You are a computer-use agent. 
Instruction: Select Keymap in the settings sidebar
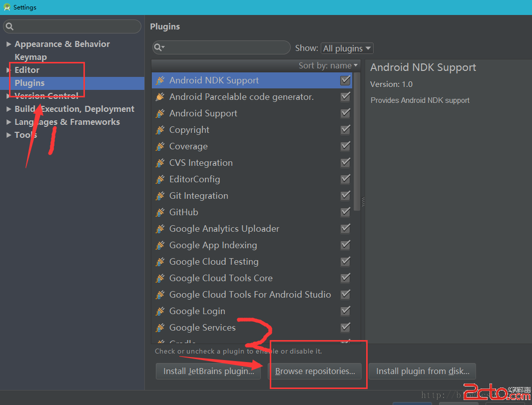pyautogui.click(x=30, y=57)
